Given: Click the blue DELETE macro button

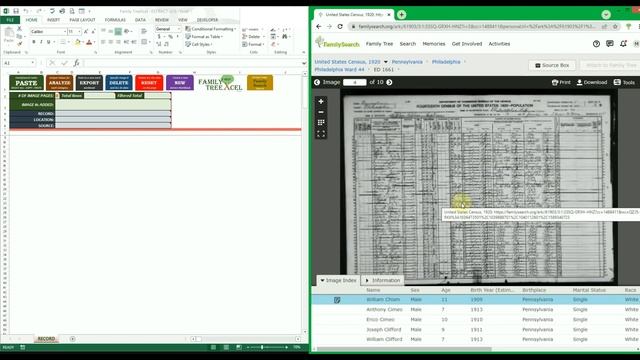Looking at the screenshot, I should click(119, 83).
